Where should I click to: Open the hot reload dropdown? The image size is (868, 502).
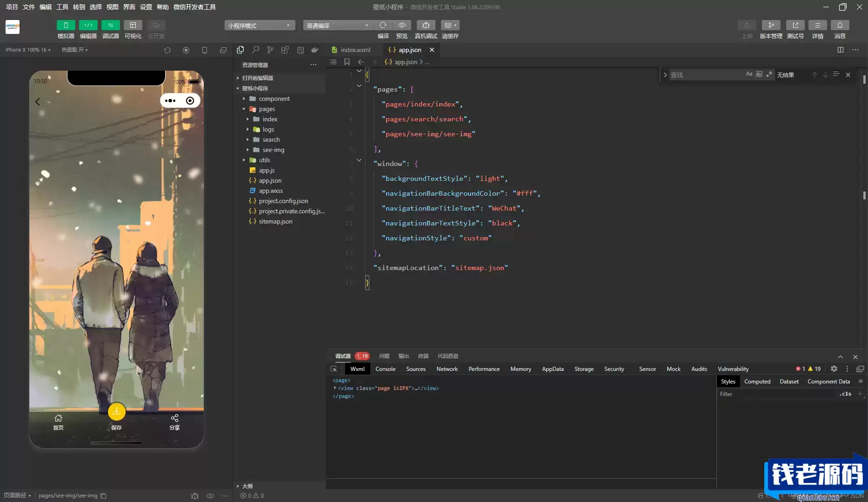coord(74,50)
